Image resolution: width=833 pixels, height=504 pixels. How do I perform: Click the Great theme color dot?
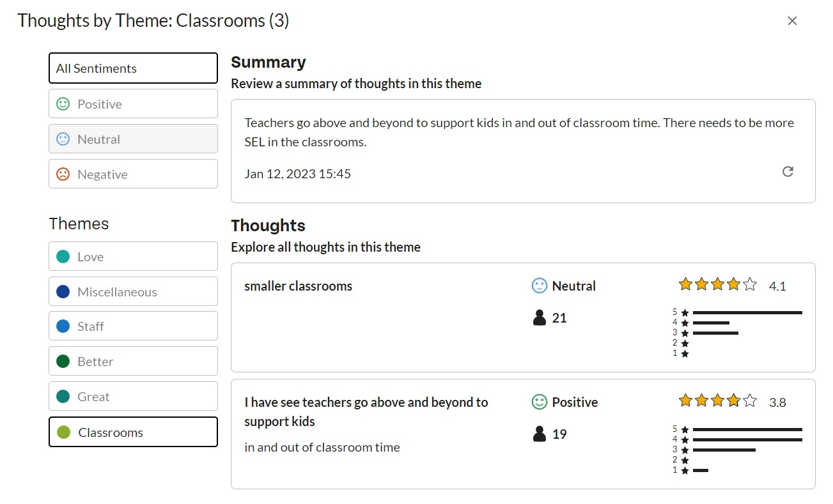pos(63,396)
